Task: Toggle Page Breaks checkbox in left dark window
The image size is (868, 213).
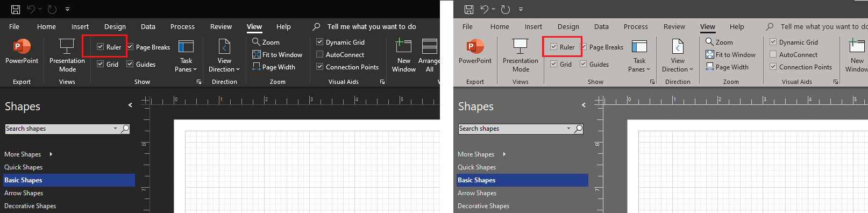Action: pos(130,47)
